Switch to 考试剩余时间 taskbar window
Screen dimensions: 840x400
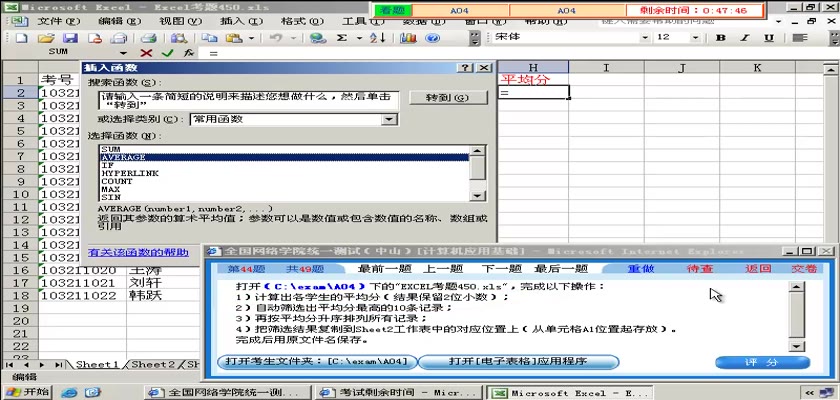(399, 393)
